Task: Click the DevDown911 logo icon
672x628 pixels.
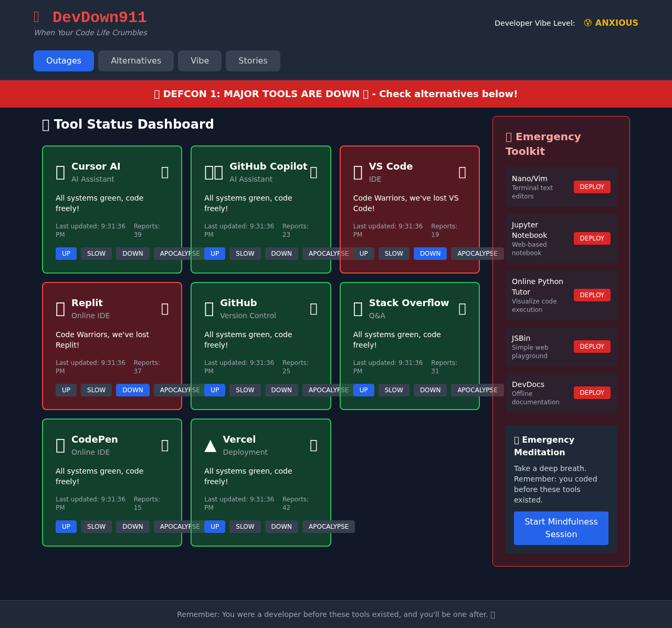Action: tap(36, 17)
